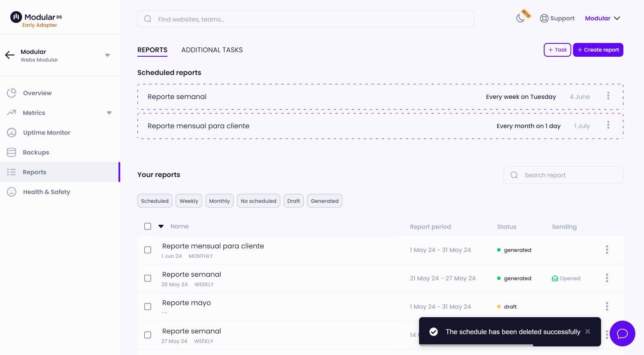The width and height of the screenshot is (644, 355).
Task: Toggle the No scheduled filter chip
Action: [x=258, y=201]
